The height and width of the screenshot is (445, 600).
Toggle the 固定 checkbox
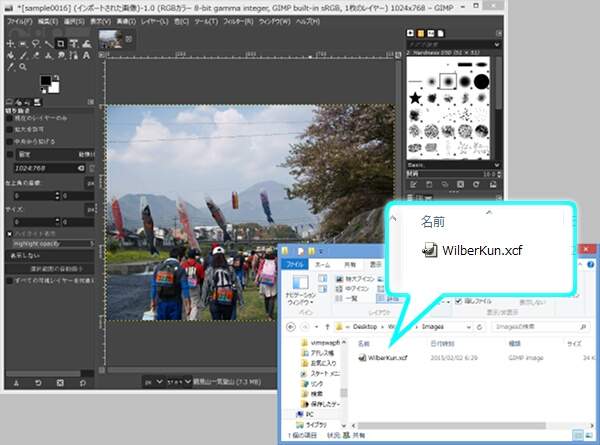pyautogui.click(x=10, y=154)
